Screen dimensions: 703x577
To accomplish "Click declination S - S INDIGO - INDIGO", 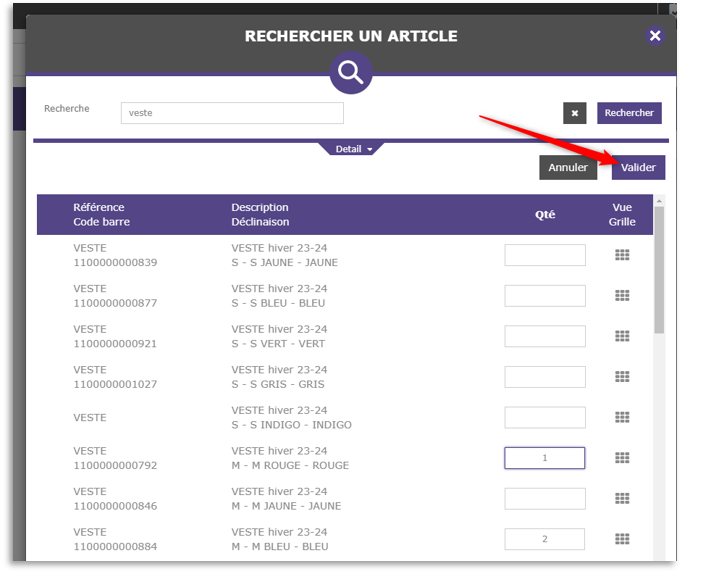I will pyautogui.click(x=291, y=425).
